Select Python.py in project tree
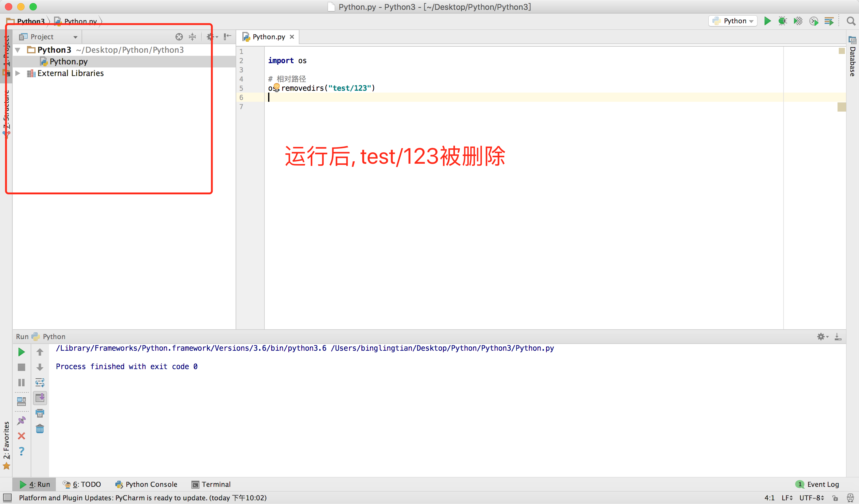This screenshot has width=859, height=504. coord(68,62)
